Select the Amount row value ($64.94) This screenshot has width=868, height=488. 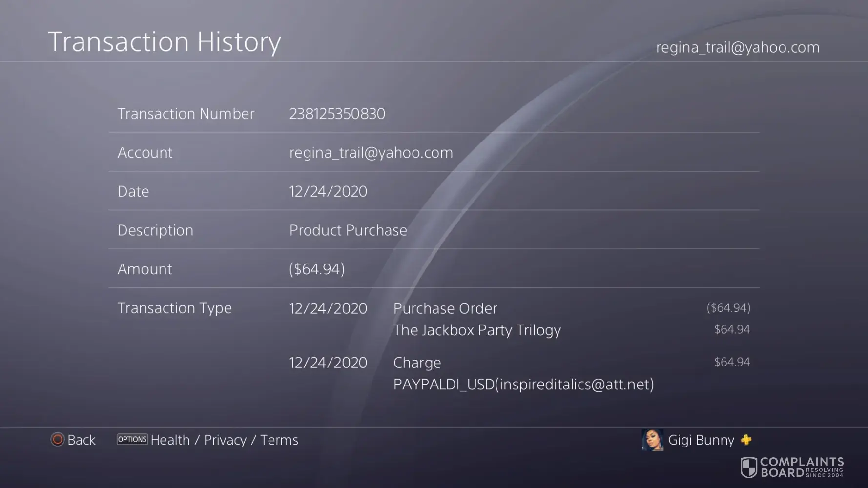[x=317, y=269]
